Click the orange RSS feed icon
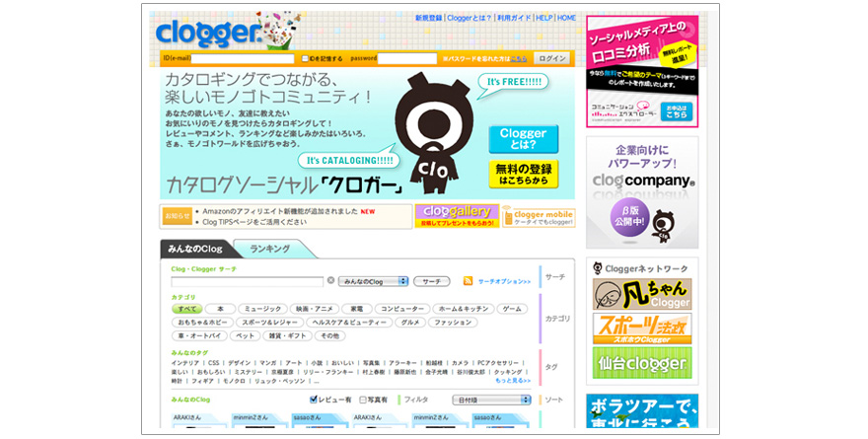Viewport: 868px width, 439px height. (x=468, y=281)
